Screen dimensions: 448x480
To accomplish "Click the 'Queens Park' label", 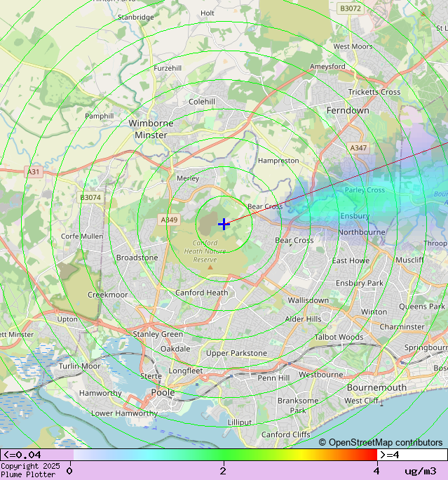I will click(422, 307).
